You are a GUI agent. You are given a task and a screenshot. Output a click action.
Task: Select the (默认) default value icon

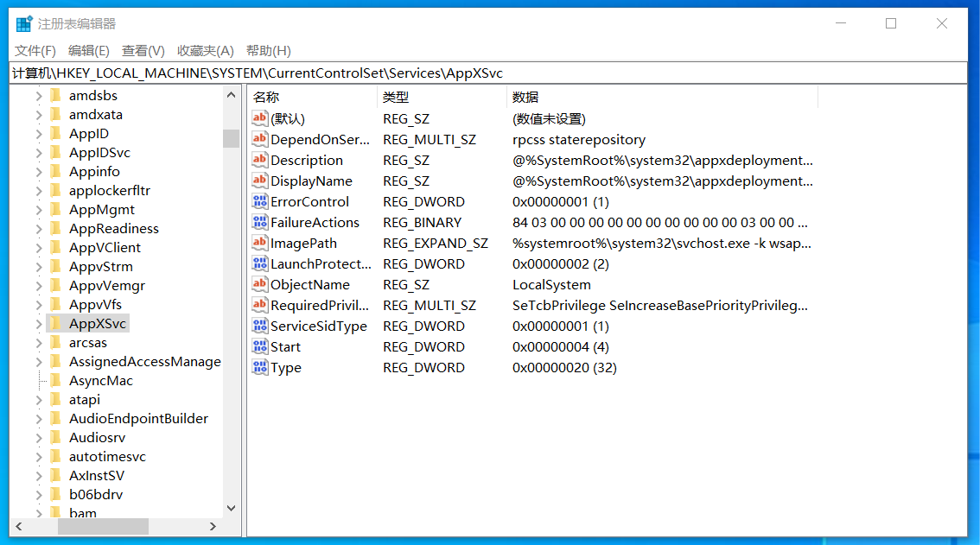pos(259,118)
